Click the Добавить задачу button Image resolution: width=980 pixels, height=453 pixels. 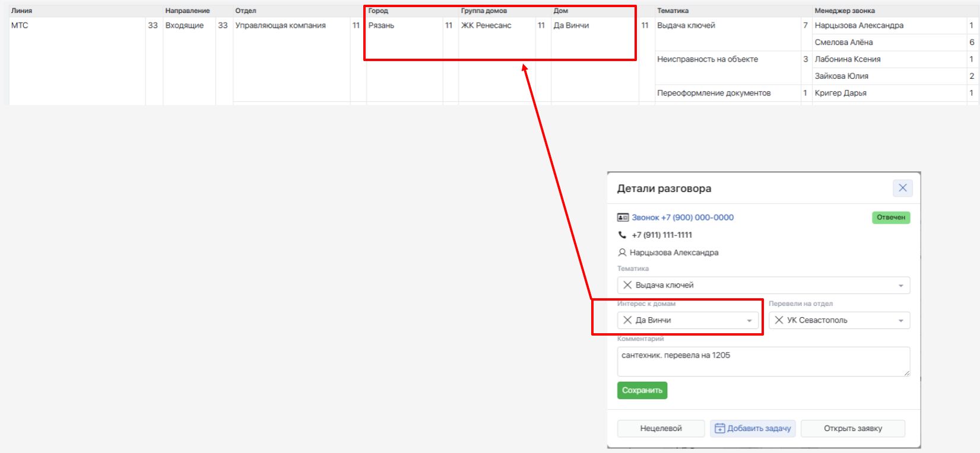(753, 428)
